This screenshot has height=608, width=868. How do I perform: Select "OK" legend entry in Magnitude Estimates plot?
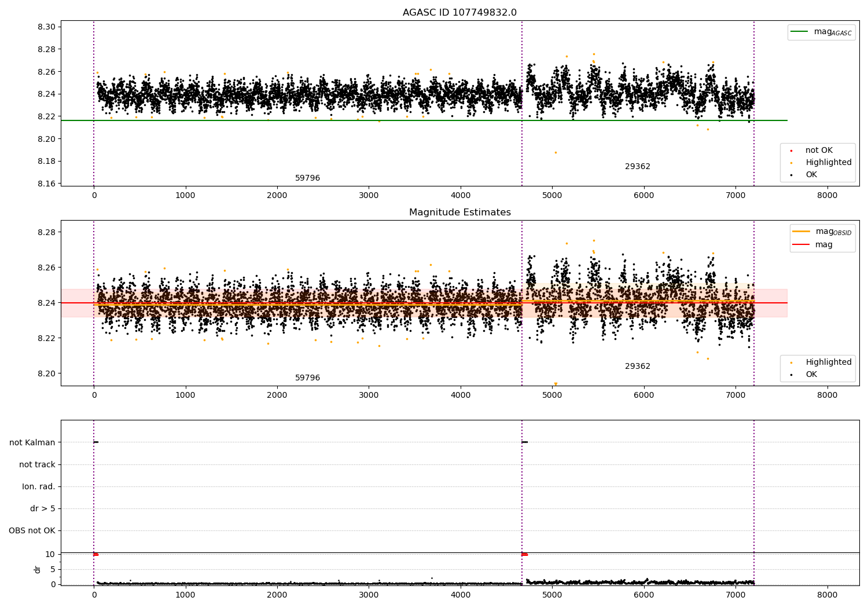[806, 375]
